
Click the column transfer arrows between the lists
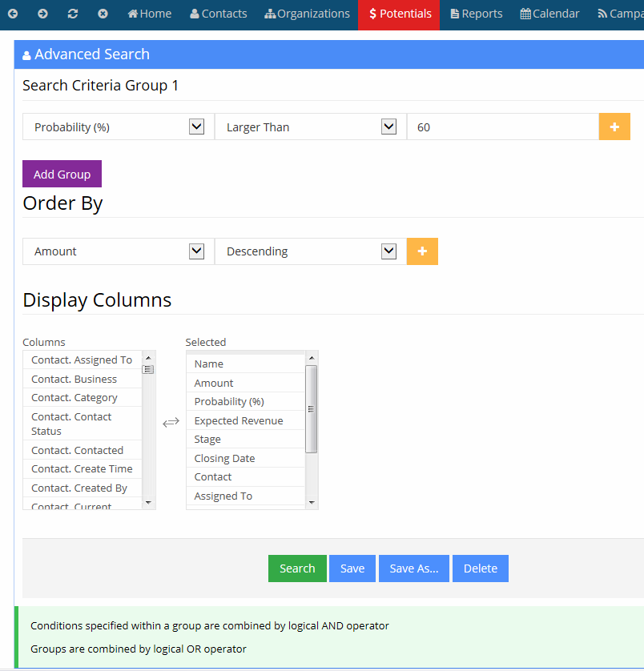point(171,421)
